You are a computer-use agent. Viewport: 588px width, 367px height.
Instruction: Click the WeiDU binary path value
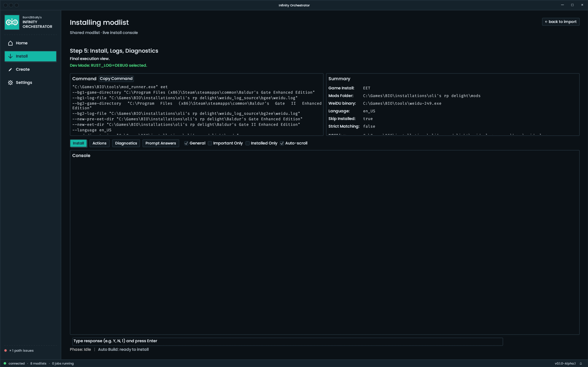402,103
